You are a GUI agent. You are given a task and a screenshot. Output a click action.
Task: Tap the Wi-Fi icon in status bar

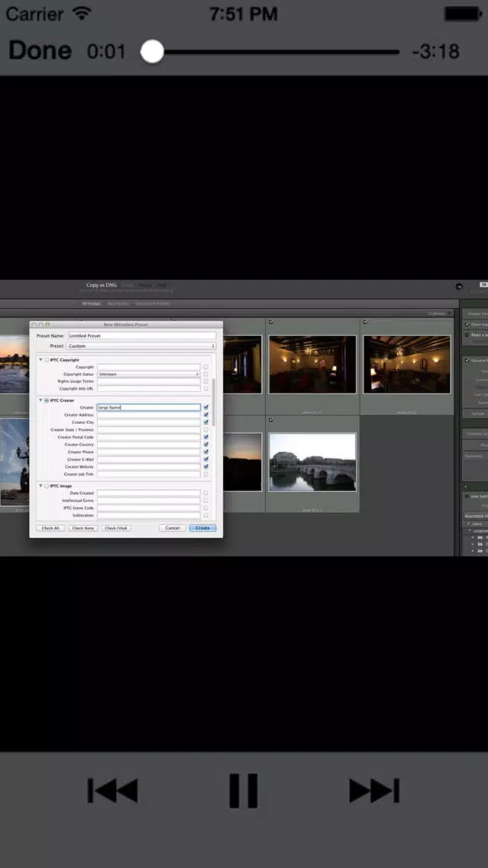(x=82, y=13)
